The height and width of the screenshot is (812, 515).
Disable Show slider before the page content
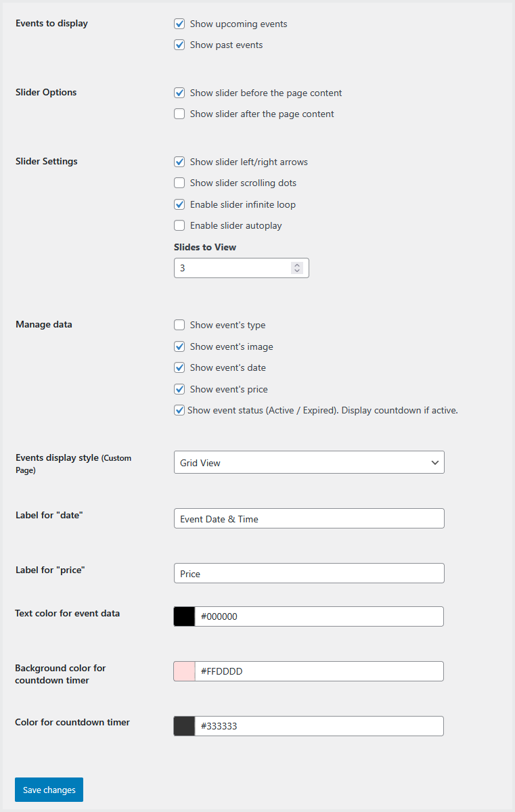[179, 93]
